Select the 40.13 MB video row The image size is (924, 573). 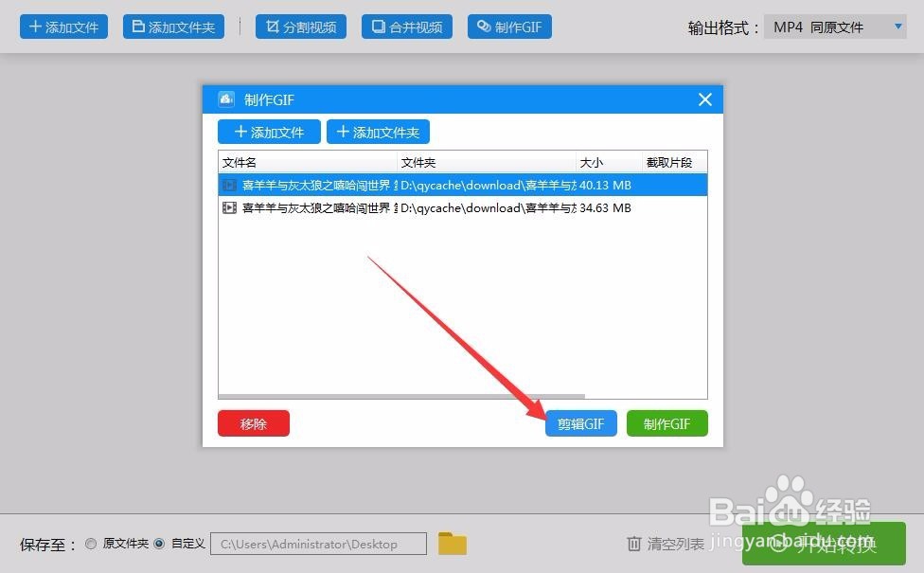(x=463, y=185)
